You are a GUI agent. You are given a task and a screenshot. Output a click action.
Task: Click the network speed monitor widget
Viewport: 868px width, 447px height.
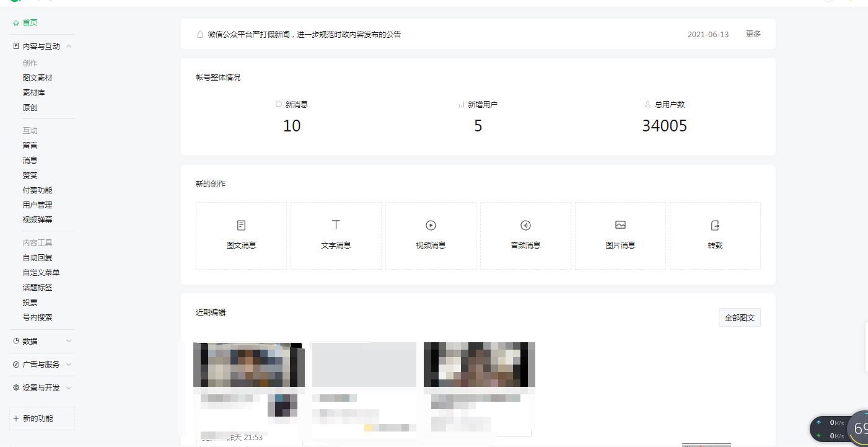[x=838, y=428]
